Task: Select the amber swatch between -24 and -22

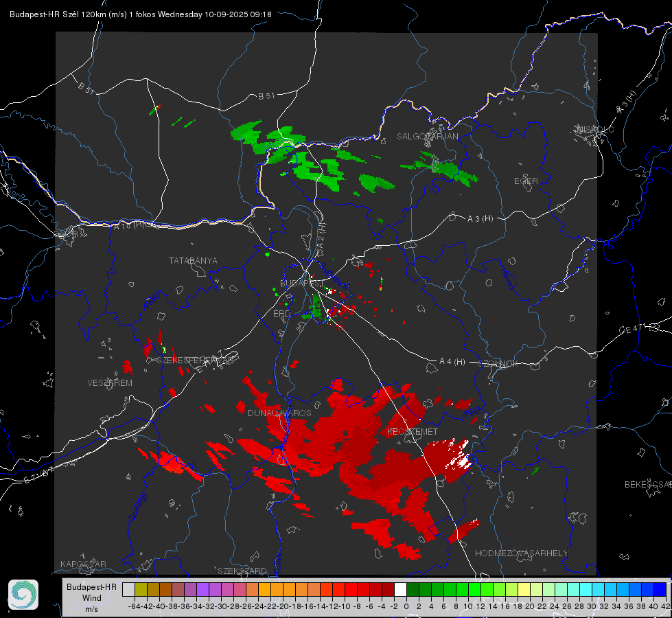Action: click(264, 590)
